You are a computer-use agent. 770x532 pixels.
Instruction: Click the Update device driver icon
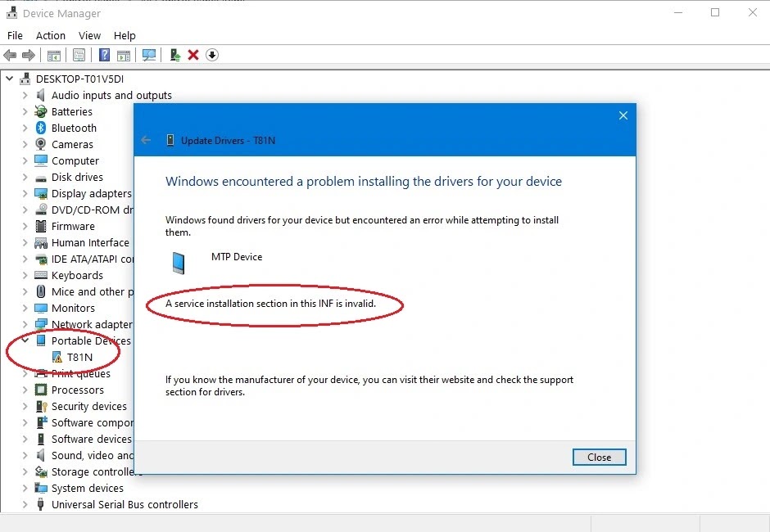174,55
